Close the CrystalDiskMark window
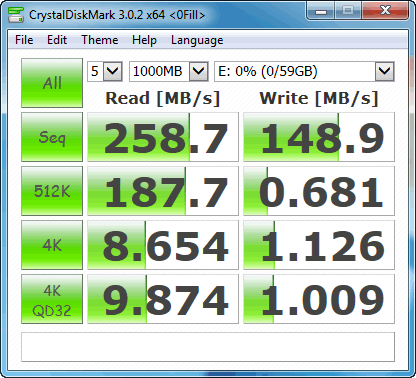 (385, 11)
